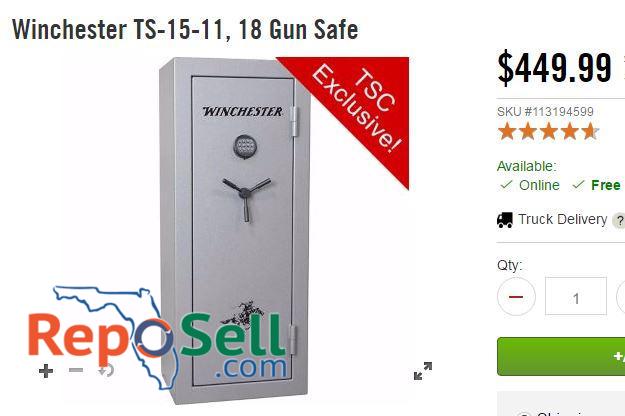Click the $449.99 price
The height and width of the screenshot is (416, 625).
pyautogui.click(x=554, y=67)
